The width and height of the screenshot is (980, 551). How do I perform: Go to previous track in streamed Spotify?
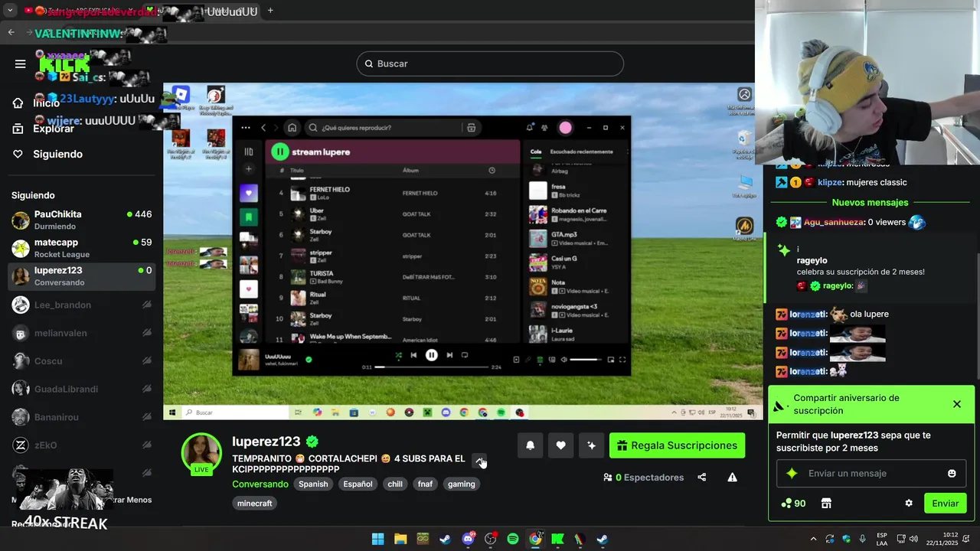tap(413, 355)
